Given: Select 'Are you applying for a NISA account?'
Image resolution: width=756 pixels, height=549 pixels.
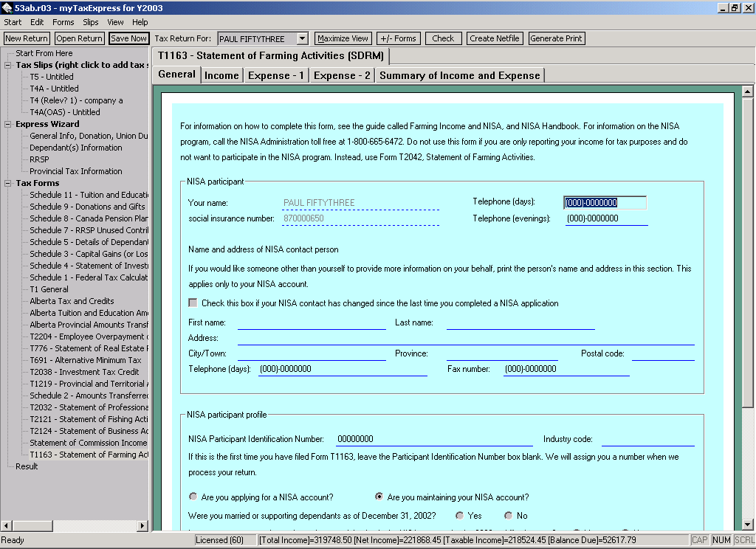Looking at the screenshot, I should [193, 497].
